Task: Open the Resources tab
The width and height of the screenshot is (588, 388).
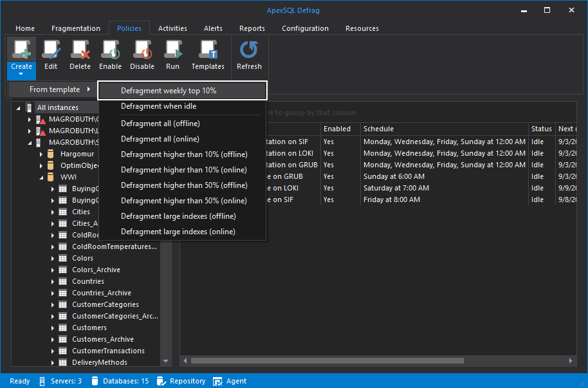Action: point(362,28)
